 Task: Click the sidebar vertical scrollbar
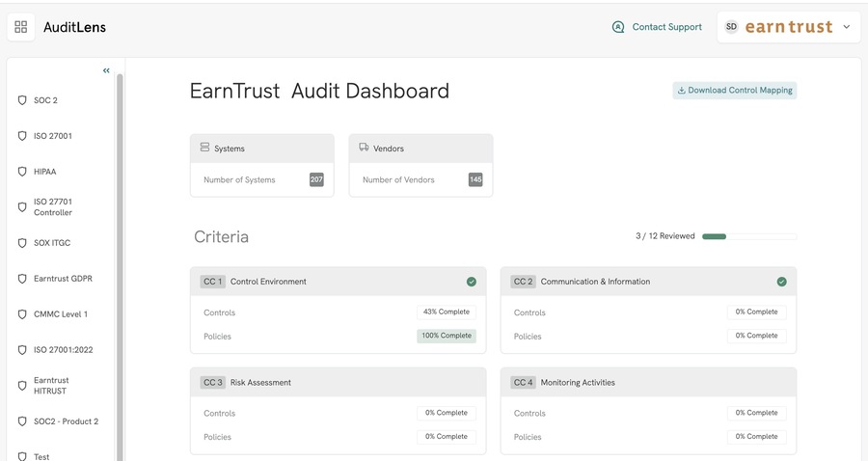pyautogui.click(x=120, y=265)
